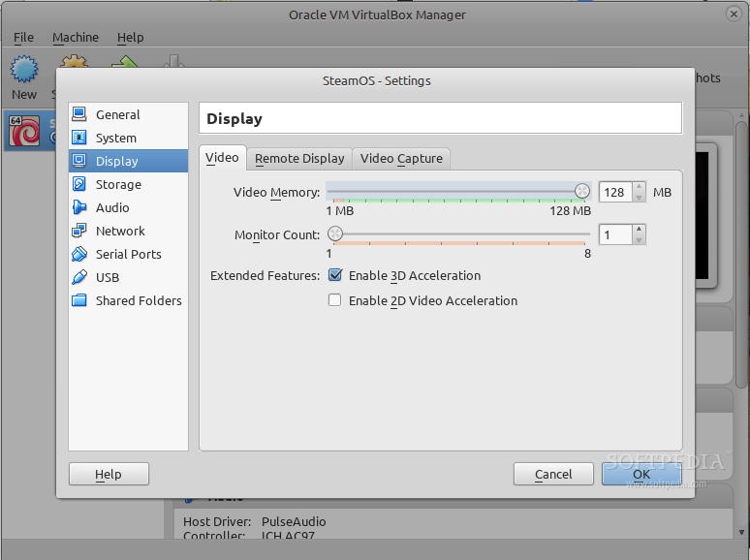Viewport: 750px width, 560px height.
Task: Choose the USB settings icon
Action: (79, 277)
